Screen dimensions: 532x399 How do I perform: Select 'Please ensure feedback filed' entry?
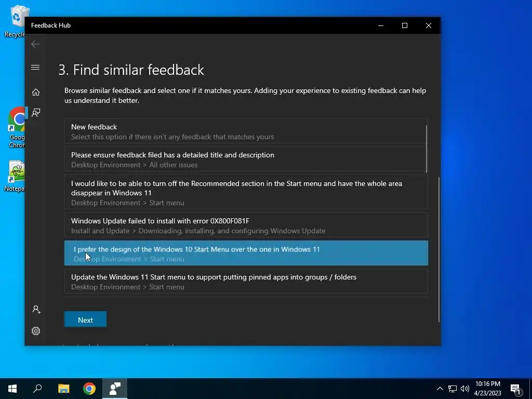click(246, 159)
